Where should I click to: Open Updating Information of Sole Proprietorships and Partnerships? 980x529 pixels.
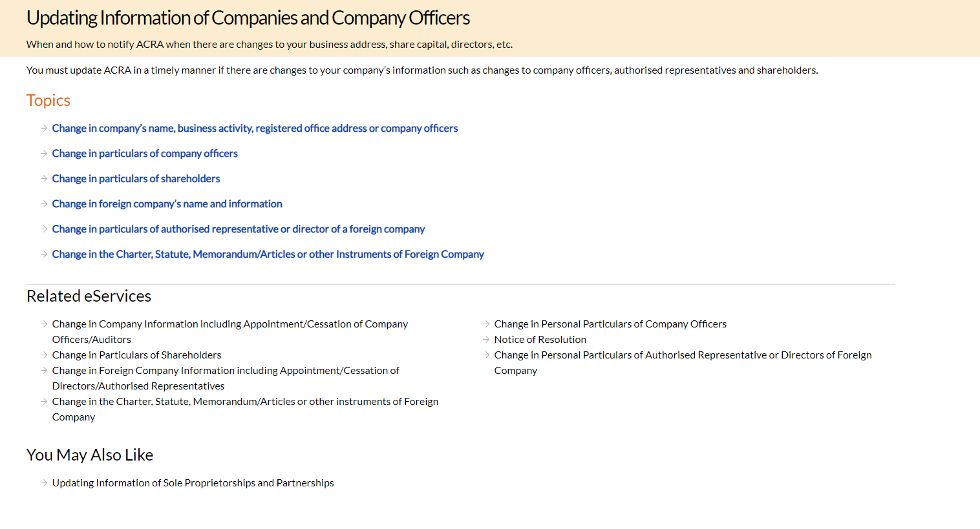(193, 482)
